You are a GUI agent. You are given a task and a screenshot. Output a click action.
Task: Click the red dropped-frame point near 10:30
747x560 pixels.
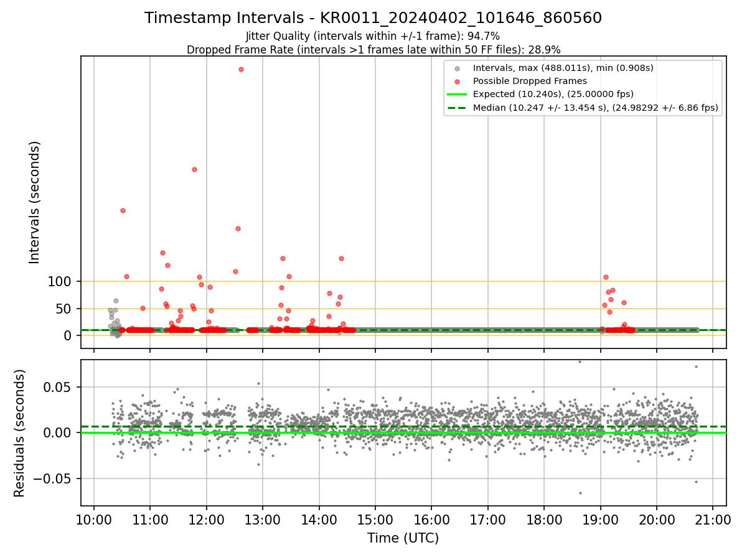pos(123,210)
